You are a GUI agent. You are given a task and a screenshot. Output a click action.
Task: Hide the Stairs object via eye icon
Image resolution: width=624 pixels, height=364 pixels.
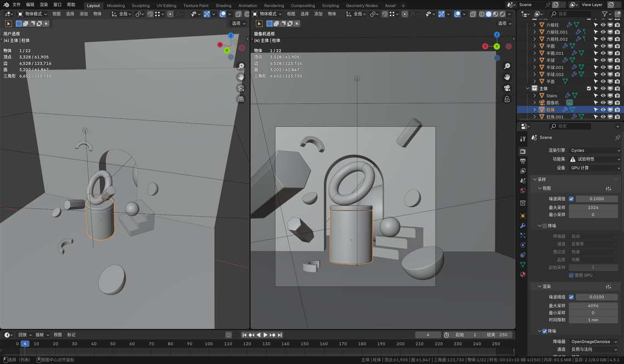tap(603, 95)
